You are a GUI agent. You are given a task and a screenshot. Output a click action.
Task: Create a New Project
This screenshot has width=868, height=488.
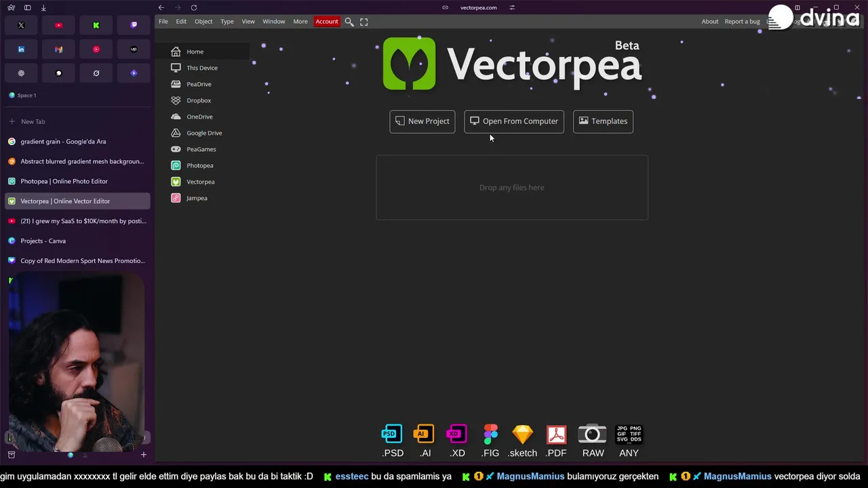422,121
